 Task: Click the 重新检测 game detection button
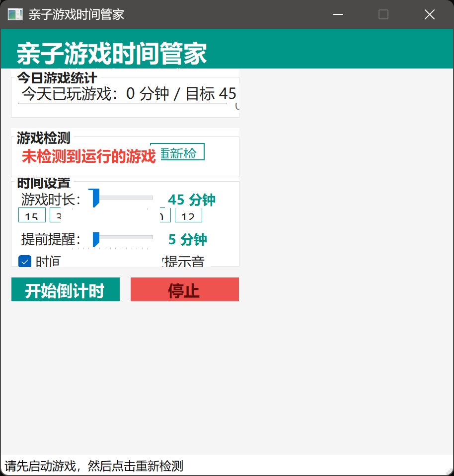pyautogui.click(x=177, y=153)
